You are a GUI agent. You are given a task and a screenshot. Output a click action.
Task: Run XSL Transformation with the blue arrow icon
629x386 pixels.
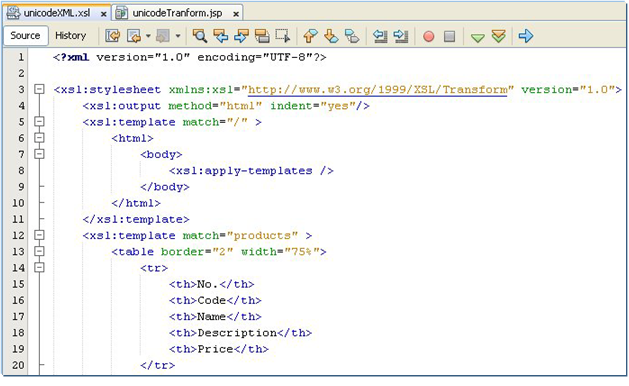coord(526,36)
